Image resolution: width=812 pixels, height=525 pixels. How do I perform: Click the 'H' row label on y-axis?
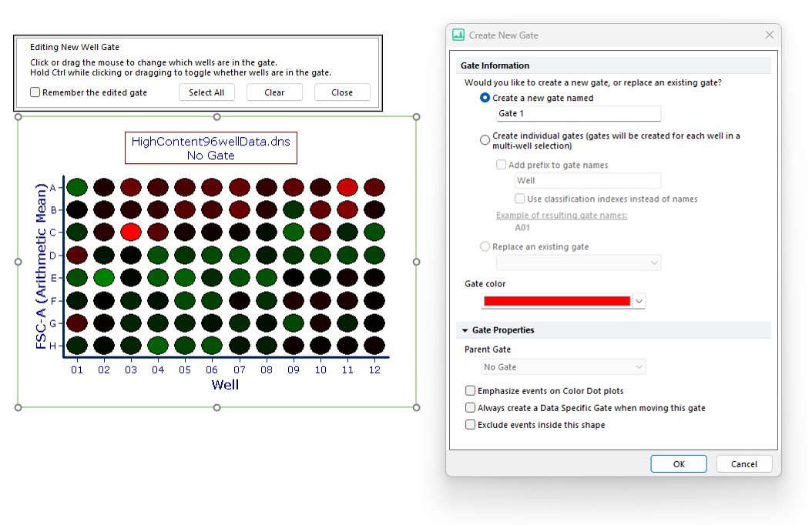click(53, 346)
